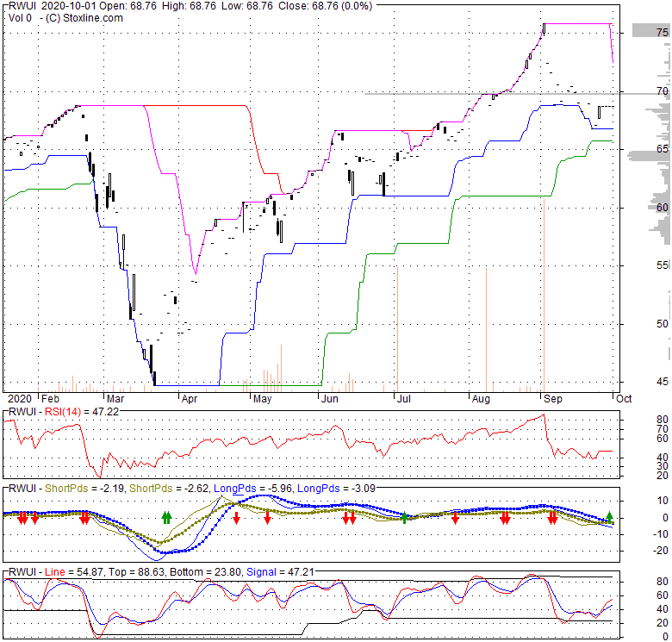The width and height of the screenshot is (672, 642).
Task: Click the 45 label on the price axis
Action: (x=663, y=381)
